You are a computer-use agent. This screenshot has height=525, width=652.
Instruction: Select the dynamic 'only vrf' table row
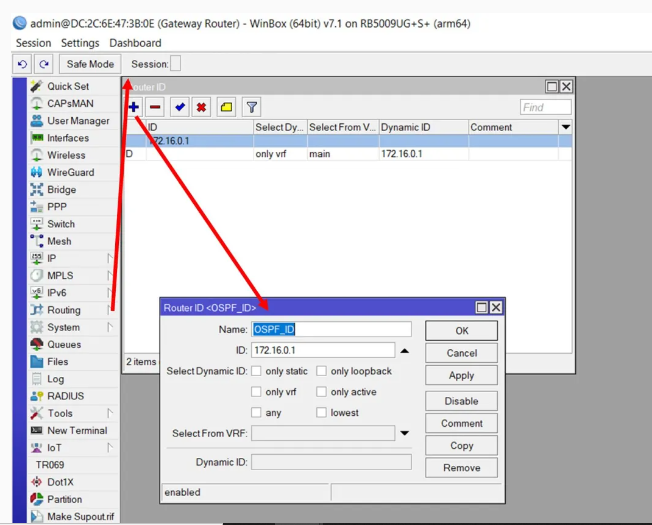click(348, 154)
